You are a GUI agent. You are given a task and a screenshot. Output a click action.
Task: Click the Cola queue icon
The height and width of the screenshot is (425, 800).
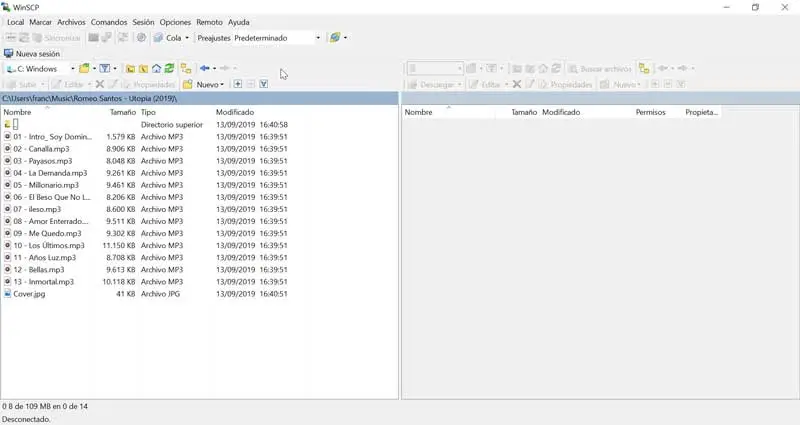pos(158,38)
